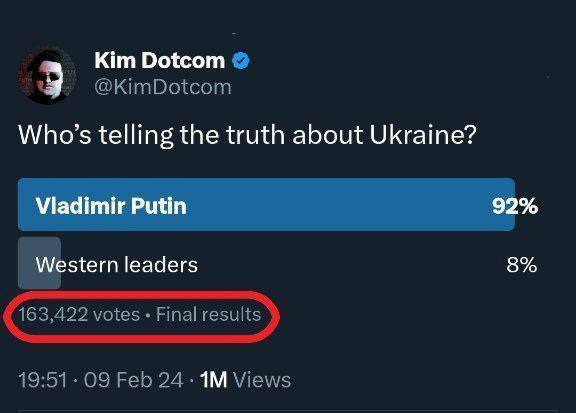Click the 8% result figure
This screenshot has width=576, height=413.
point(522,265)
